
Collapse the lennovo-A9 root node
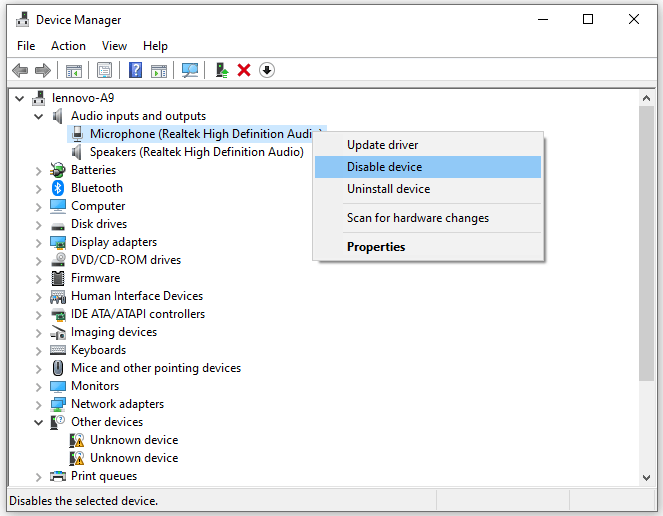pos(19,99)
